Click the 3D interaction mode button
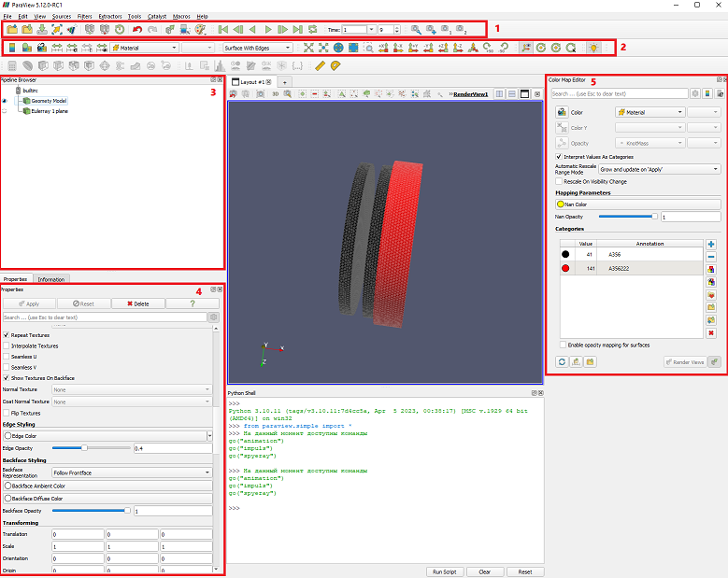Viewport: 728px width, 578px height. pyautogui.click(x=276, y=94)
